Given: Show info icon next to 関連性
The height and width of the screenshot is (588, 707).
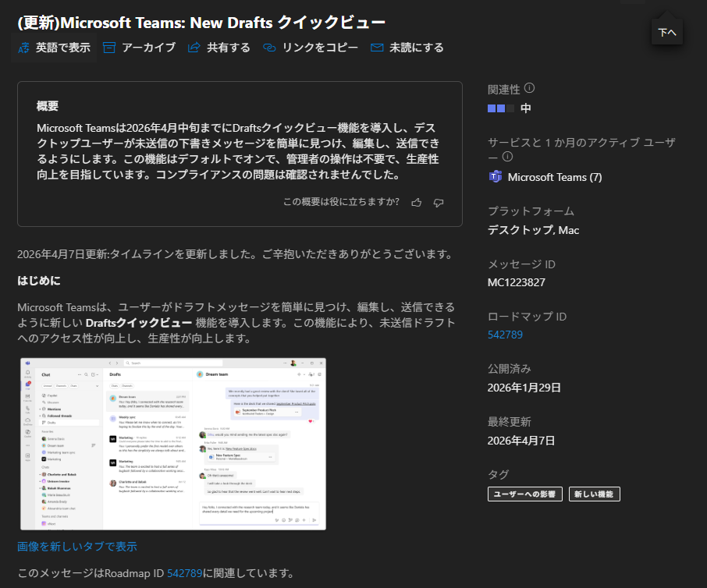Looking at the screenshot, I should coord(530,88).
